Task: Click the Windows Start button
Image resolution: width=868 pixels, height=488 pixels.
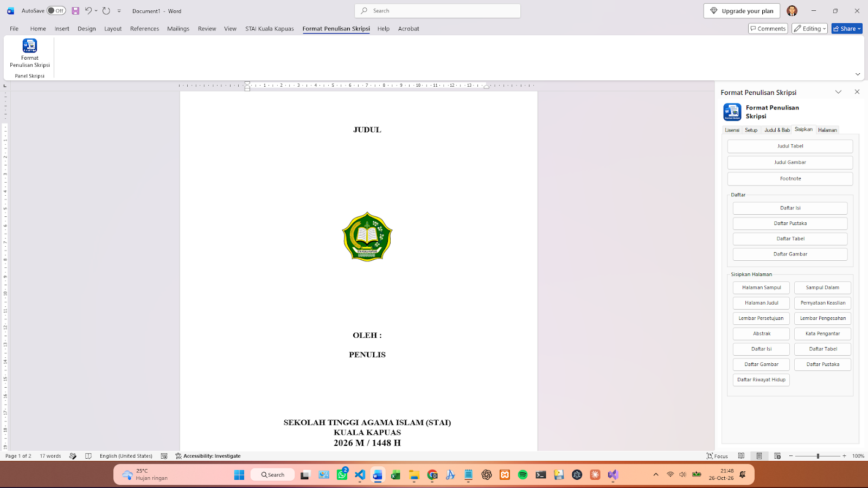Action: (239, 475)
